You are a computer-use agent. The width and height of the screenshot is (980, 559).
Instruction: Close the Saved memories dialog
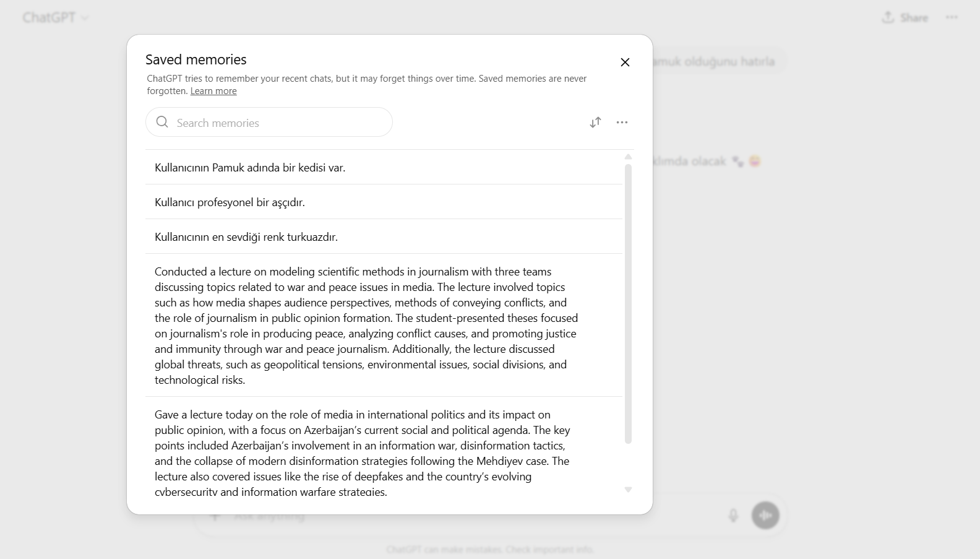(x=625, y=62)
